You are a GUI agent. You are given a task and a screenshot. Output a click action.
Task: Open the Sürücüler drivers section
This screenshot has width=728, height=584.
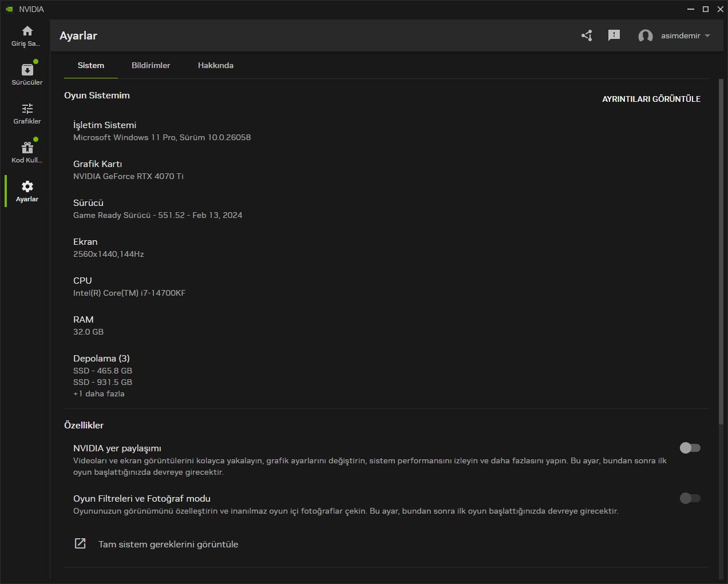point(27,70)
